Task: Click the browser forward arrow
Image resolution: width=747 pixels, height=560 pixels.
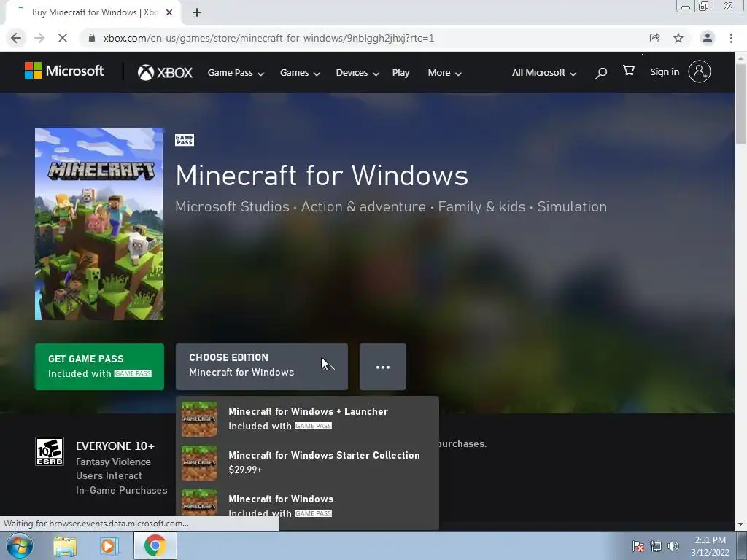Action: click(x=39, y=38)
